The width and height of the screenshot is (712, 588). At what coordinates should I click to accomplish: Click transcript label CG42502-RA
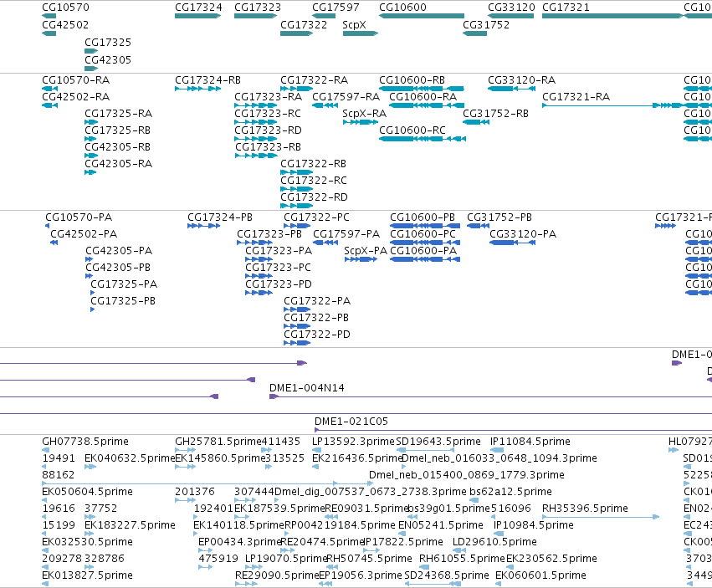coord(76,97)
